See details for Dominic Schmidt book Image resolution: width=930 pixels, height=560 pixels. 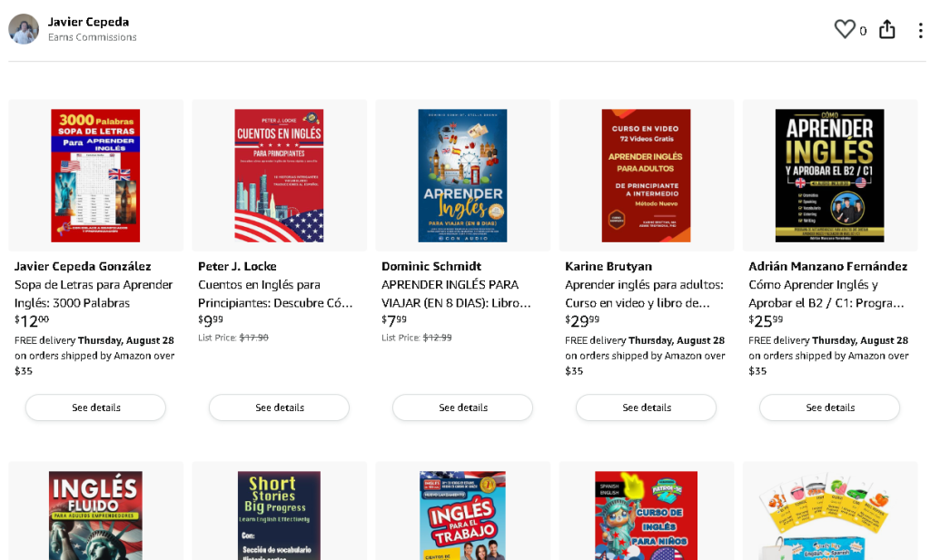click(x=462, y=408)
